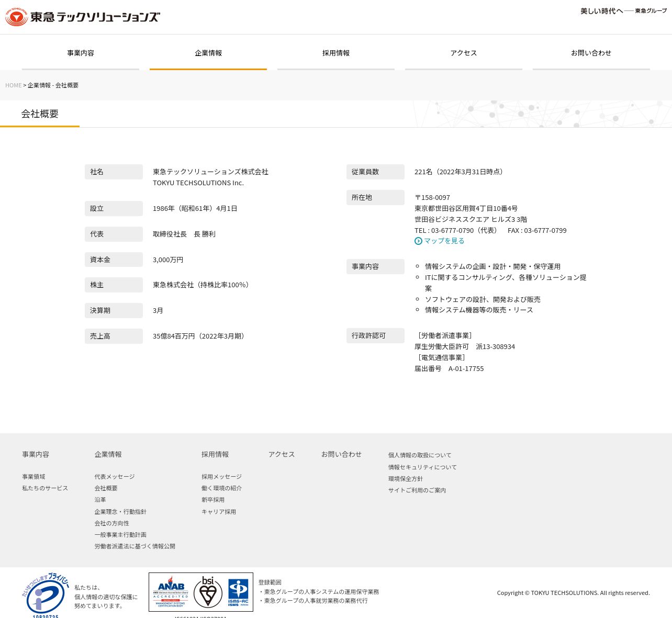Open footer link 沿革
Screen dimensions: 672x618
pos(100,500)
